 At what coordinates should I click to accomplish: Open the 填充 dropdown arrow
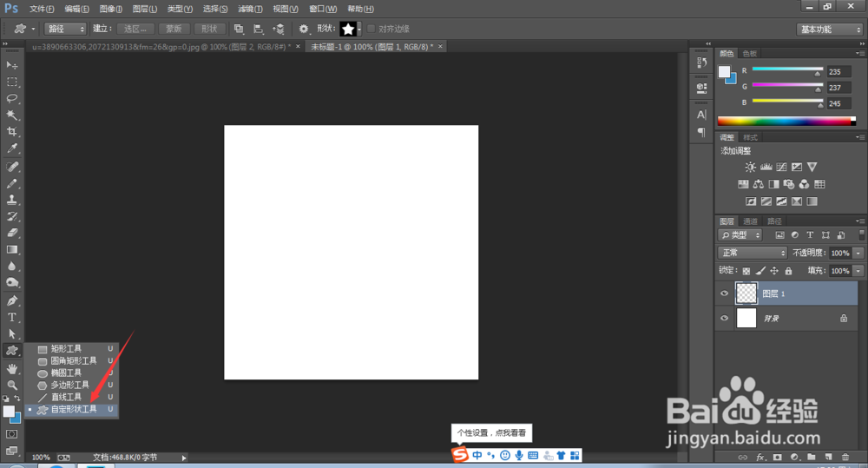coord(858,271)
